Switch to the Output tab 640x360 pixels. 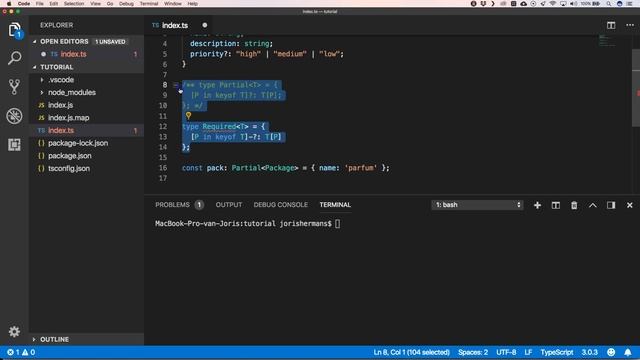pos(229,205)
